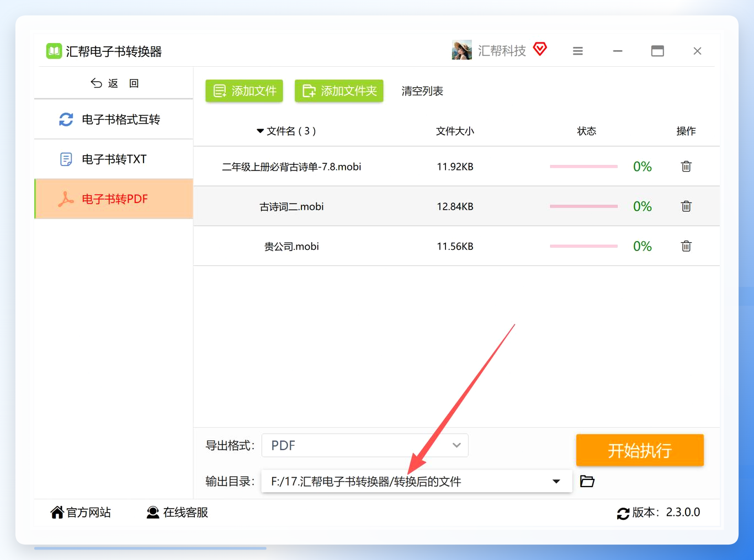Click the file size 12.84KB

click(x=455, y=206)
